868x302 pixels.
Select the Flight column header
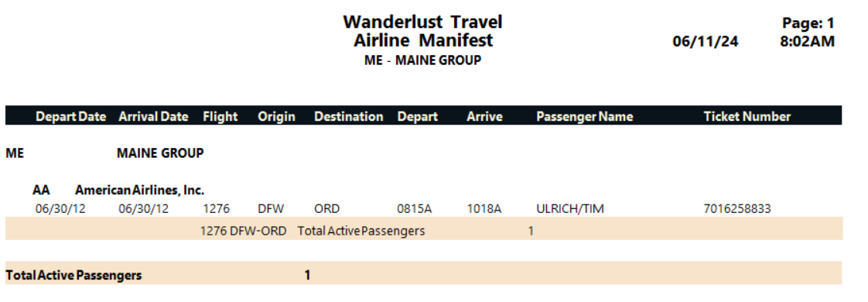pos(220,116)
